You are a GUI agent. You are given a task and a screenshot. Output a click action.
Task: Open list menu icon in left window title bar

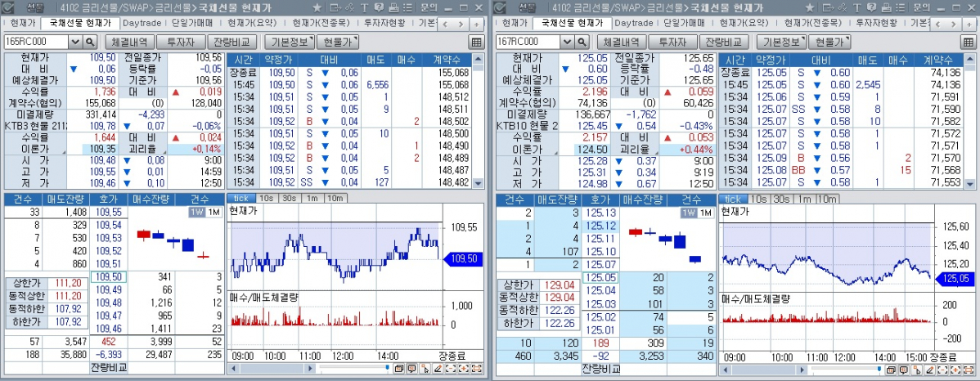pyautogui.click(x=407, y=7)
